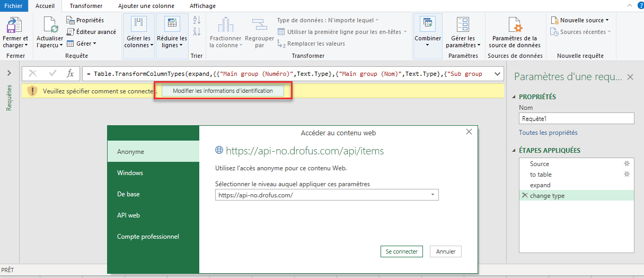
Task: Expand the Nouvelle source dropdown
Action: 607,20
